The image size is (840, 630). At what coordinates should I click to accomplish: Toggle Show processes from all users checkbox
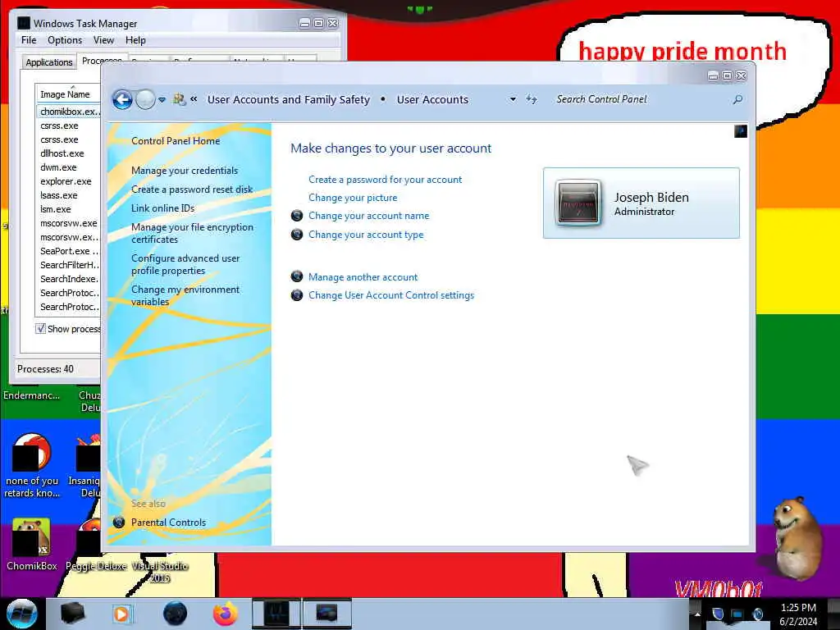pos(41,328)
